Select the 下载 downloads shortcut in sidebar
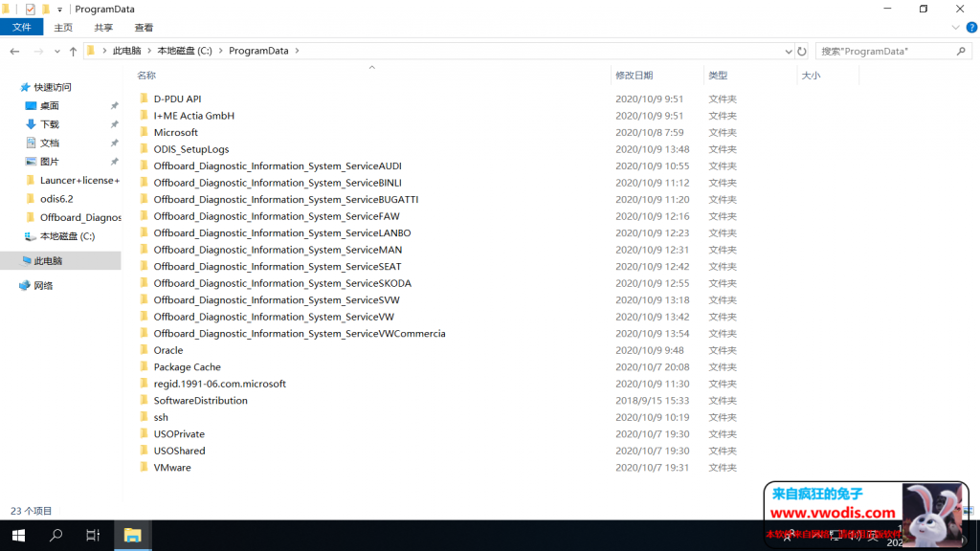The image size is (980, 551). click(50, 124)
